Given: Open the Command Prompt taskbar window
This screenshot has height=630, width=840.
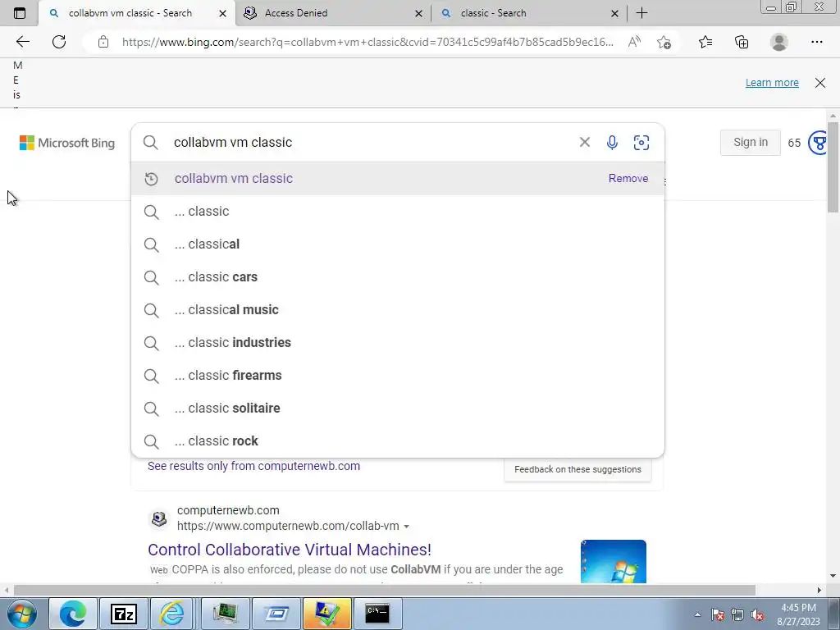Looking at the screenshot, I should pos(377,614).
